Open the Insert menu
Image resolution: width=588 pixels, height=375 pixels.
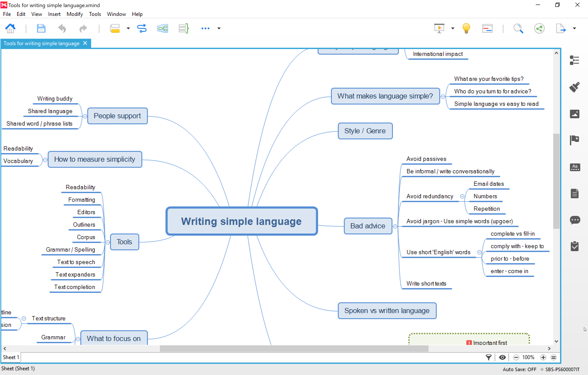(x=54, y=14)
